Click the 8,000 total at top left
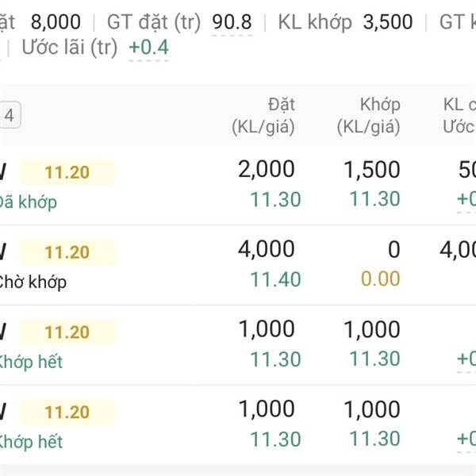This screenshot has height=476, width=476. [x=56, y=23]
